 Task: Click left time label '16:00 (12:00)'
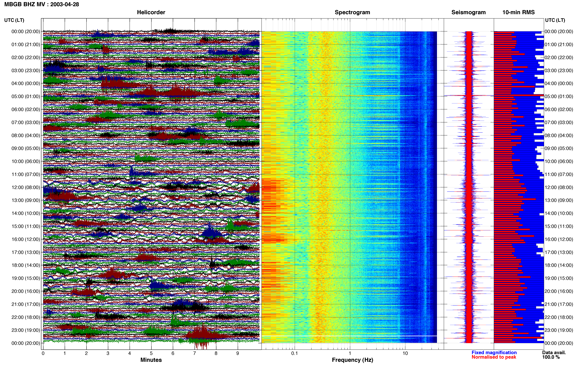26,239
